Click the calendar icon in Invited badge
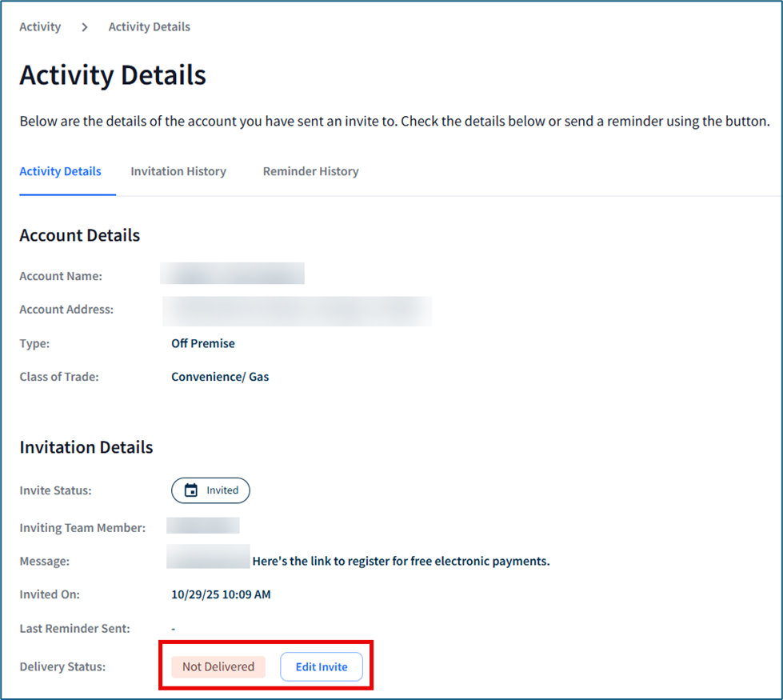 point(191,490)
